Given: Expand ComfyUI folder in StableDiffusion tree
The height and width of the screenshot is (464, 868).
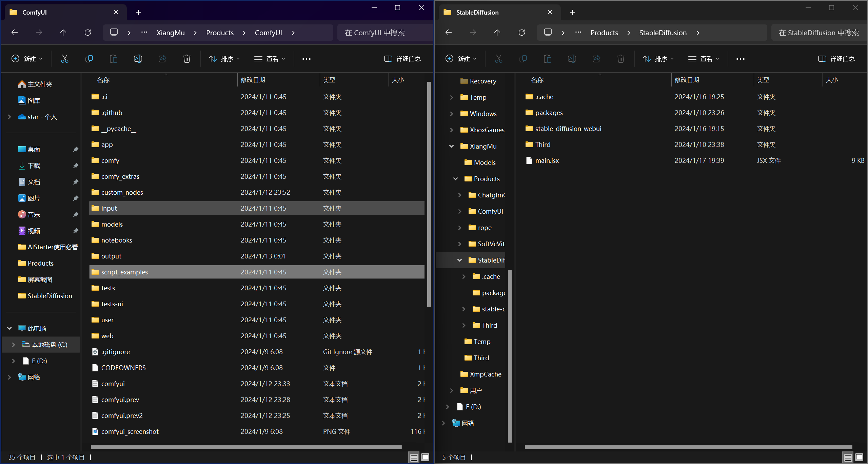Looking at the screenshot, I should tap(460, 211).
